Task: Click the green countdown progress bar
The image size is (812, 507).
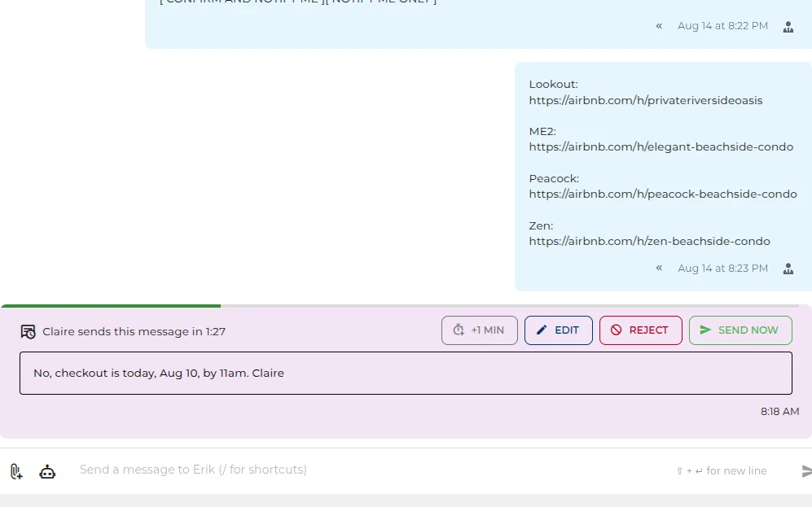Action: [x=111, y=306]
